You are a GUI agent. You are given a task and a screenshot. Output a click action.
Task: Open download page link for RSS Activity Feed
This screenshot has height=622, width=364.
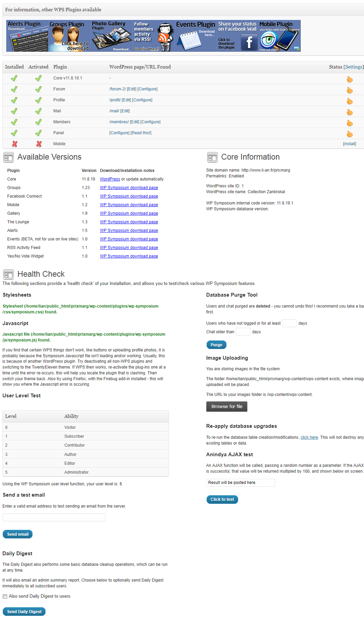[129, 248]
